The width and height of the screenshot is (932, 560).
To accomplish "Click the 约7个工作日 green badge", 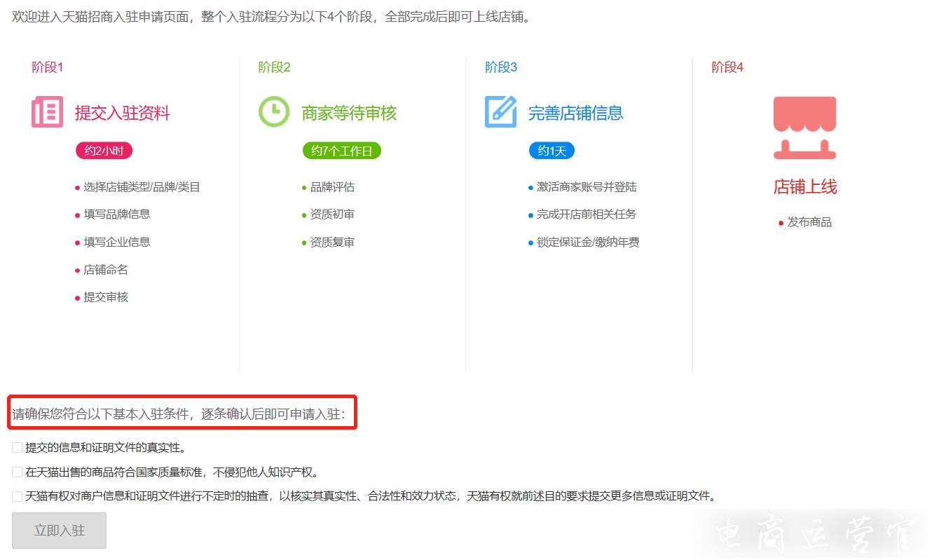I will pyautogui.click(x=341, y=151).
